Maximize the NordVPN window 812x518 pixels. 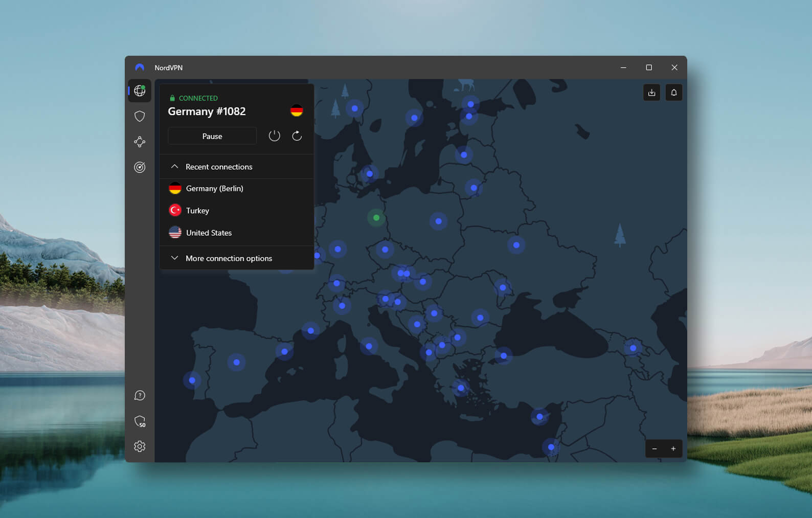(x=649, y=67)
